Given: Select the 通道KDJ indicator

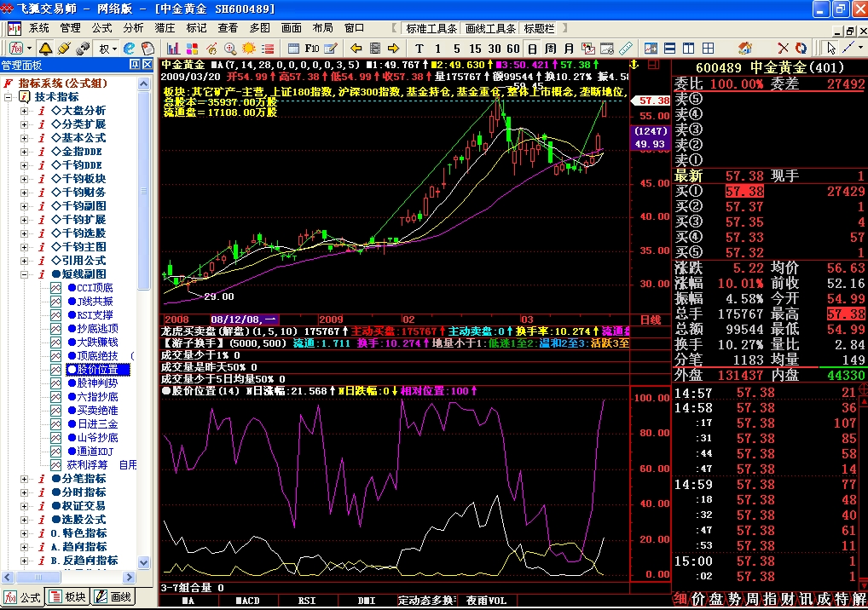Looking at the screenshot, I should tap(90, 452).
